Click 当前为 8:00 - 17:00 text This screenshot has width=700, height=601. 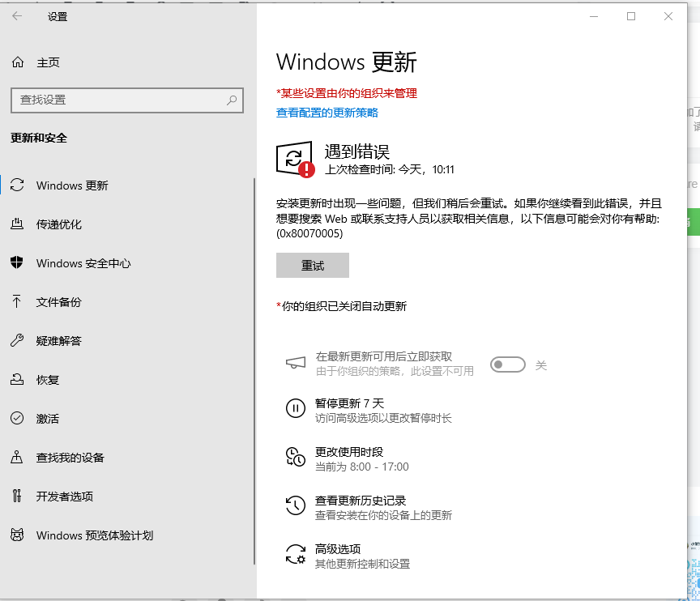click(362, 467)
